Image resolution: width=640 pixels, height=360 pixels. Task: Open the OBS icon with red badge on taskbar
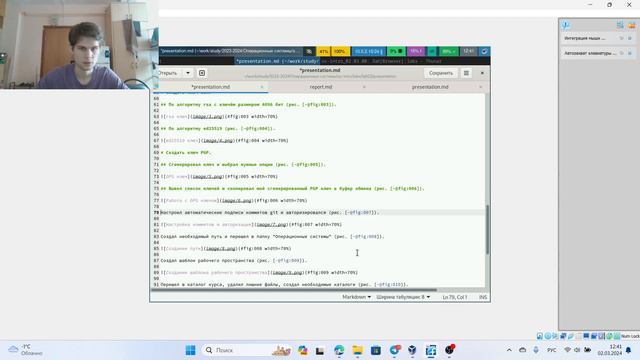(449, 350)
